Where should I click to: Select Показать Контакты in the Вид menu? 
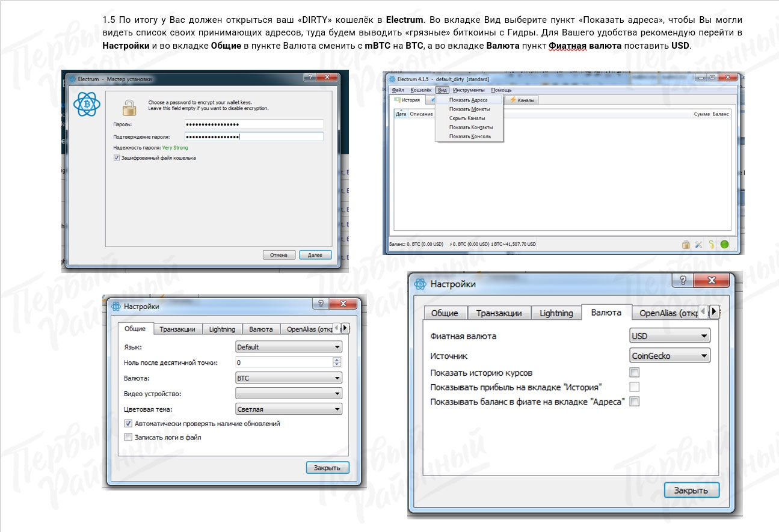(x=469, y=127)
